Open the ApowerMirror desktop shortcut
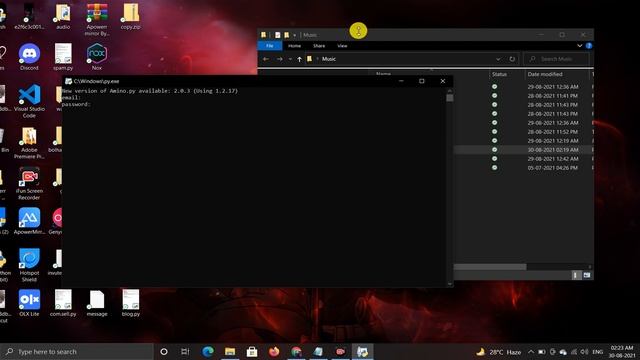640x360 pixels. (x=29, y=221)
